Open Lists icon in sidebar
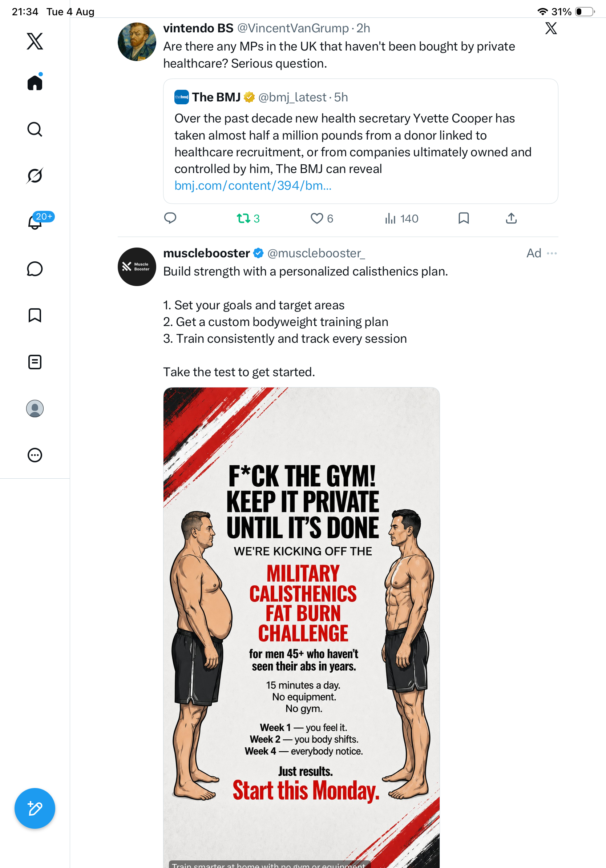Image resolution: width=606 pixels, height=868 pixels. [x=35, y=362]
